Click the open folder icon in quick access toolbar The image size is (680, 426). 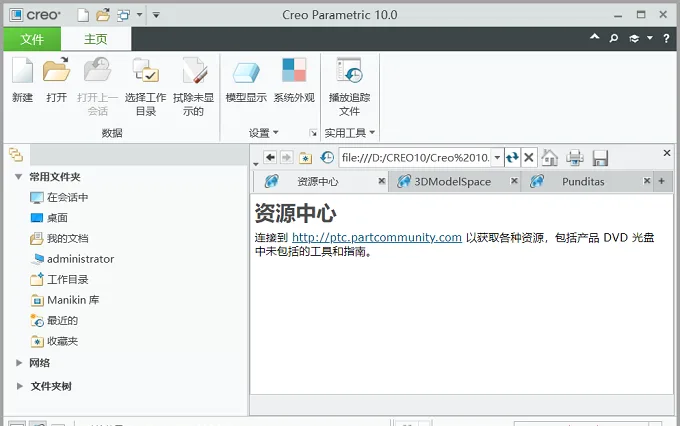click(103, 15)
